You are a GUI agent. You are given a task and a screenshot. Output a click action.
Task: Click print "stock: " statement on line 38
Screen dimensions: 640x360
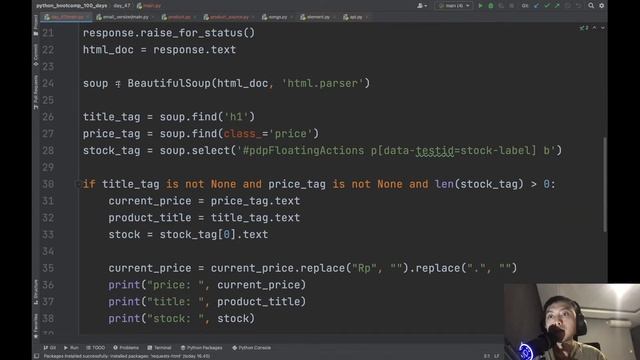click(x=181, y=318)
